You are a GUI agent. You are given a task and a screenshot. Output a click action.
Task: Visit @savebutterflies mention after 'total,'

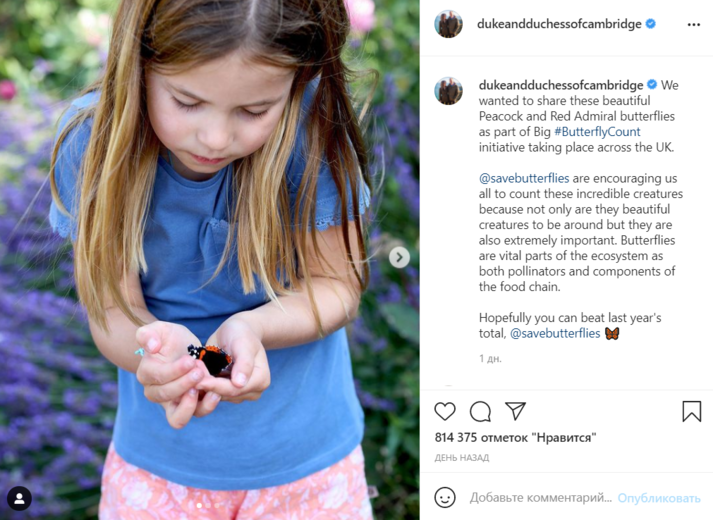555,333
